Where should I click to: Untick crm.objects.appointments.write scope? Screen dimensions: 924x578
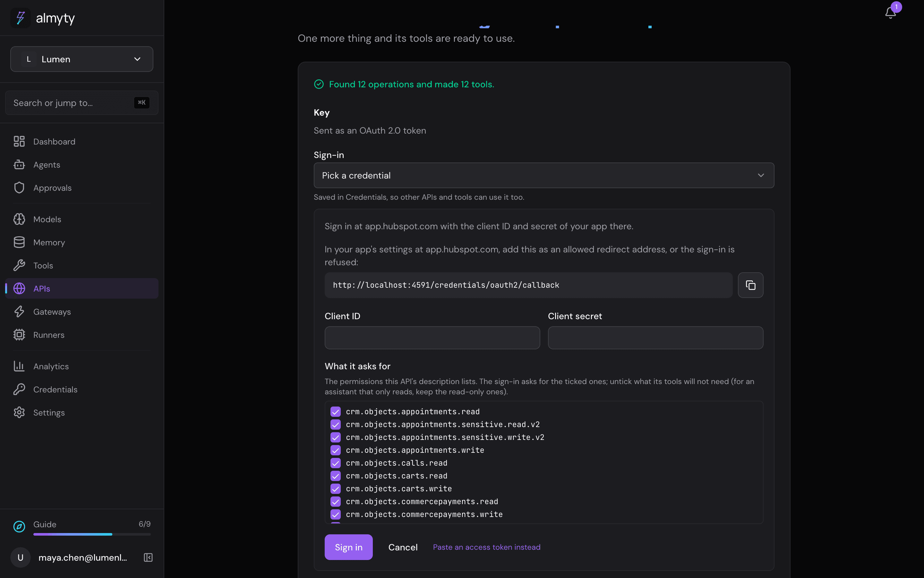click(335, 450)
